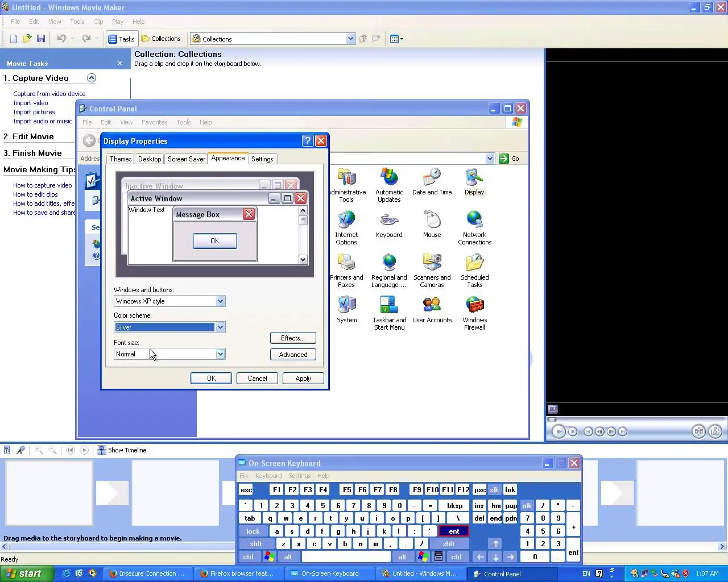
Task: Open Scheduled Tasks icon
Action: click(475, 271)
